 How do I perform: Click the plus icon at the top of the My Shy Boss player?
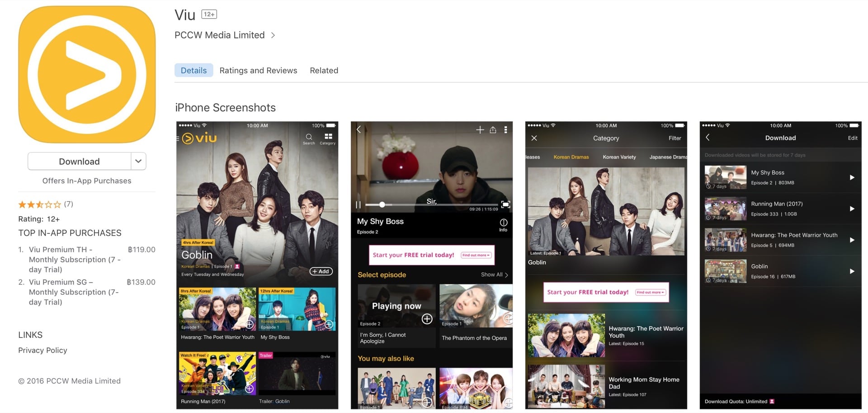(x=480, y=130)
